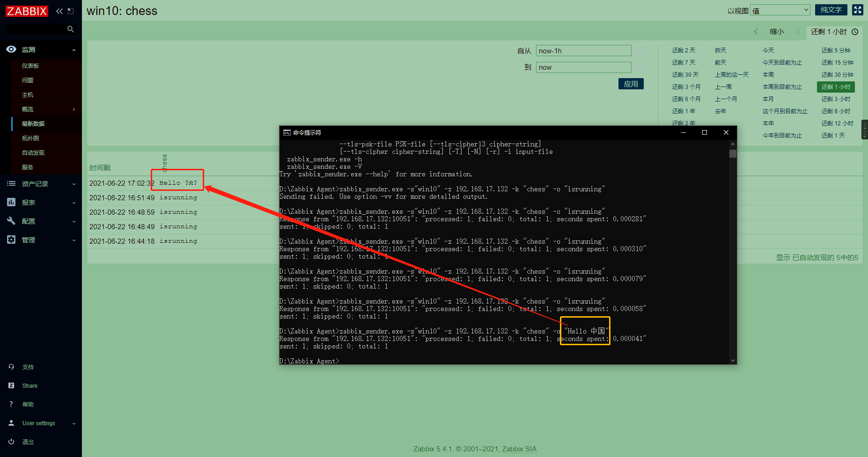The image size is (868, 457).
Task: Click the bar chart icon for 报表
Action: click(x=11, y=202)
